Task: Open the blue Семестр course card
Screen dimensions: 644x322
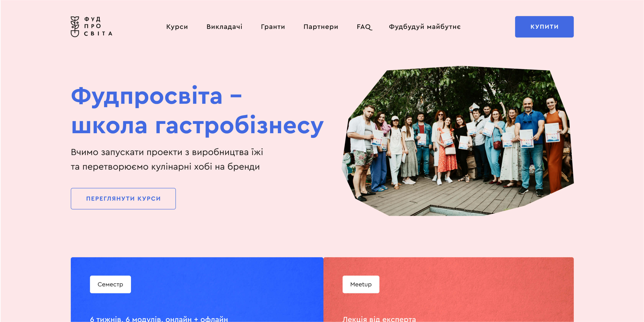Action: click(197, 290)
